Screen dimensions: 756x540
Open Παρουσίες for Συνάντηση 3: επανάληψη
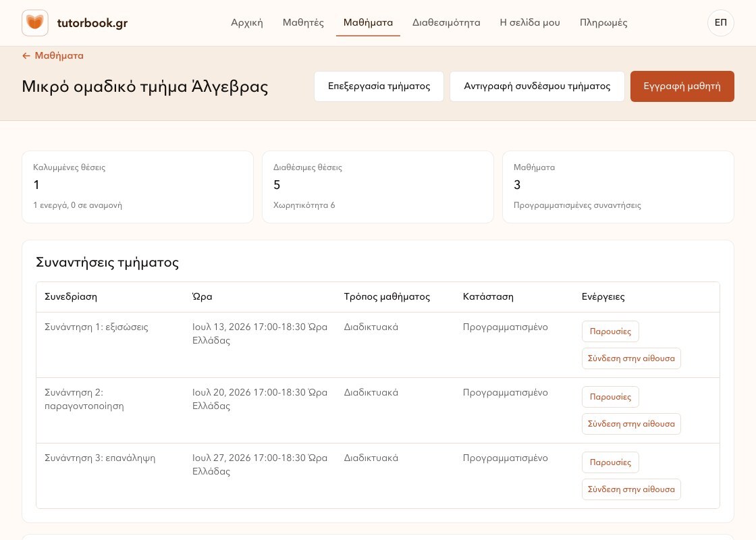point(610,462)
